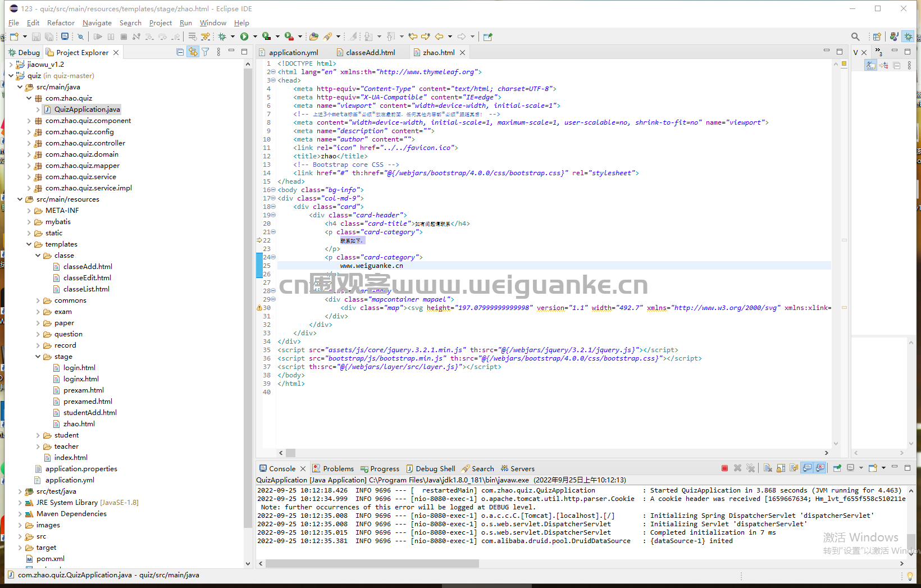Switch to the Debug Shell tab

[431, 468]
